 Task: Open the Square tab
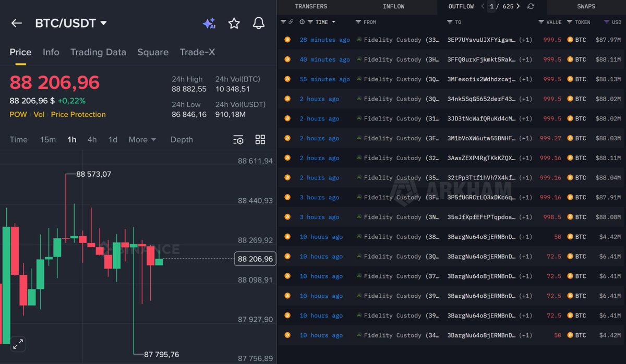153,52
